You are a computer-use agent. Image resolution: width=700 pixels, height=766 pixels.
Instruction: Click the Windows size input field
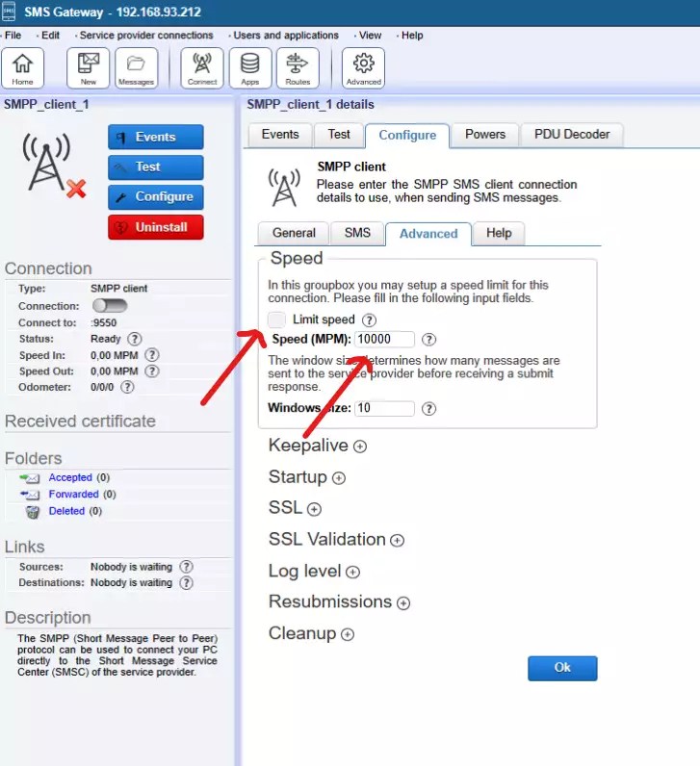[384, 408]
